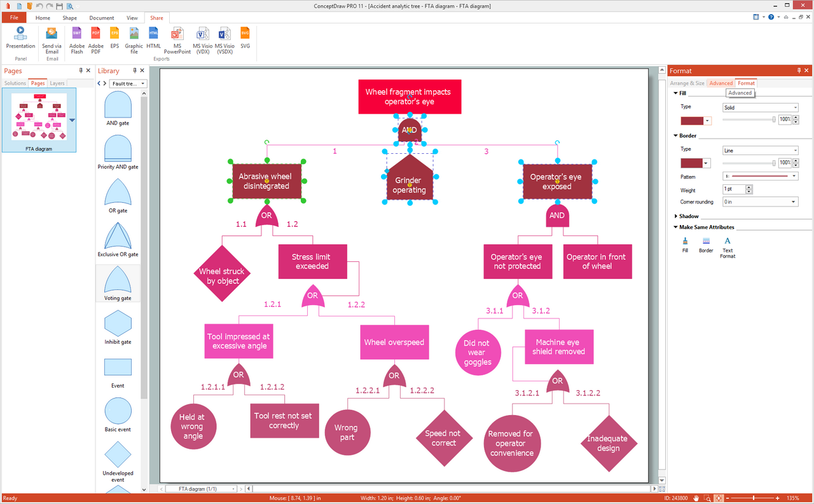Apply Make Same Text Format
This screenshot has width=814, height=504.
[728, 247]
